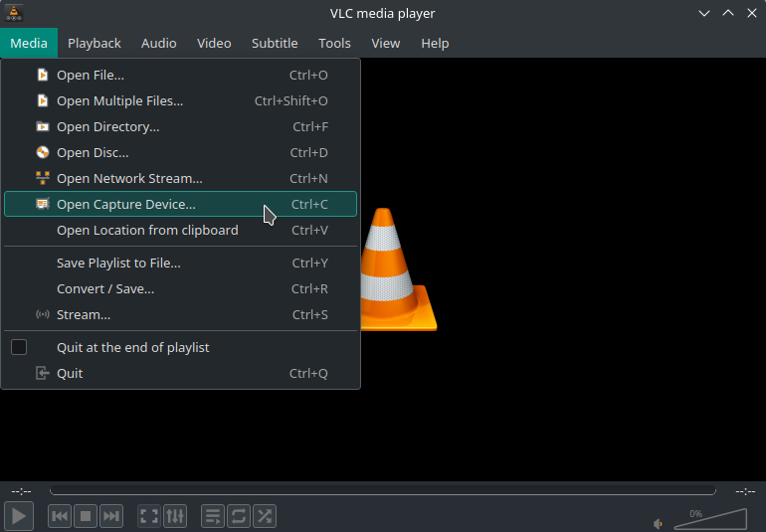Viewport: 766px width, 532px height.
Task: Maximize the VLC window with up chevron
Action: [728, 13]
